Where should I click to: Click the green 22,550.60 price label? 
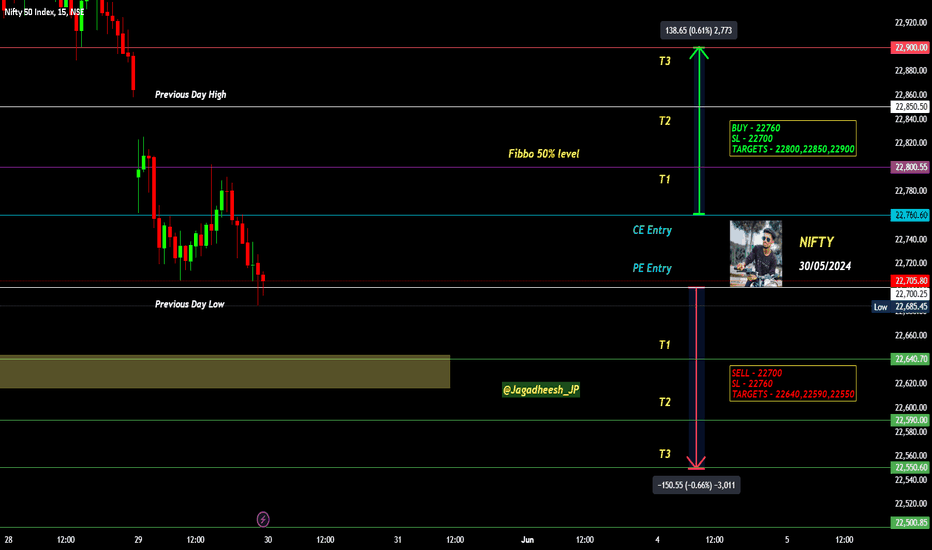(909, 468)
